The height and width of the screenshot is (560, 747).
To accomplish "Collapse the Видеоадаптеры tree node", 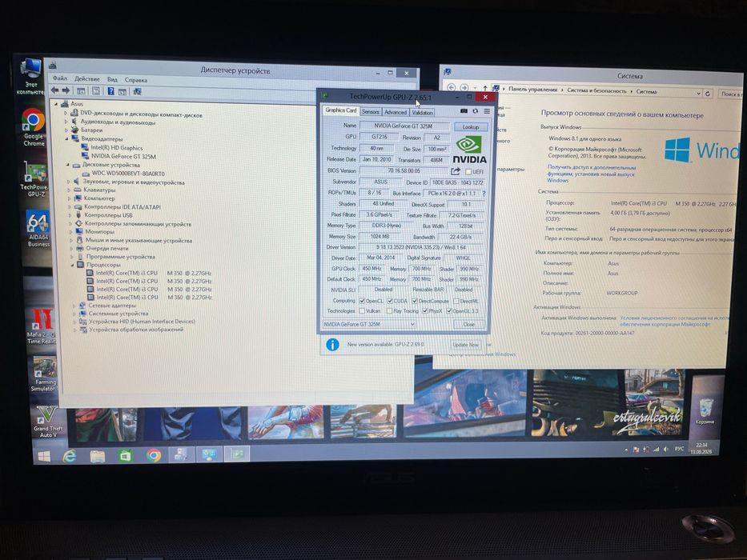I will coord(66,138).
